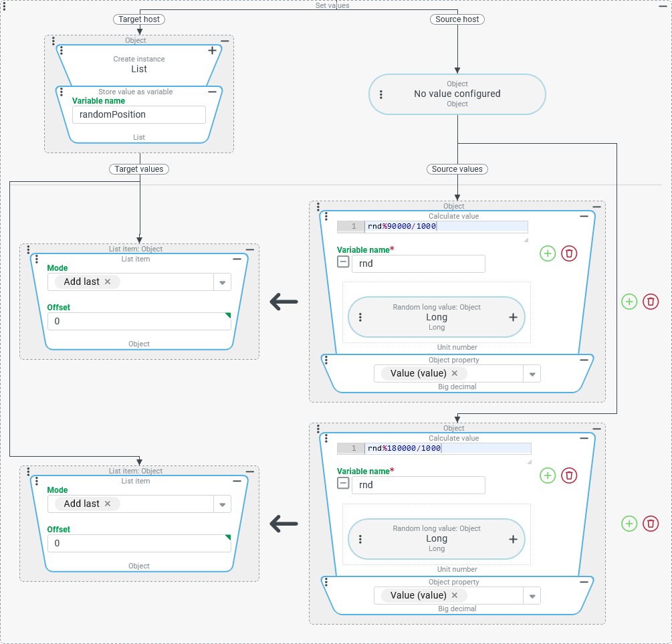Collapse second List item: Object container
This screenshot has height=644, width=672.
click(250, 471)
